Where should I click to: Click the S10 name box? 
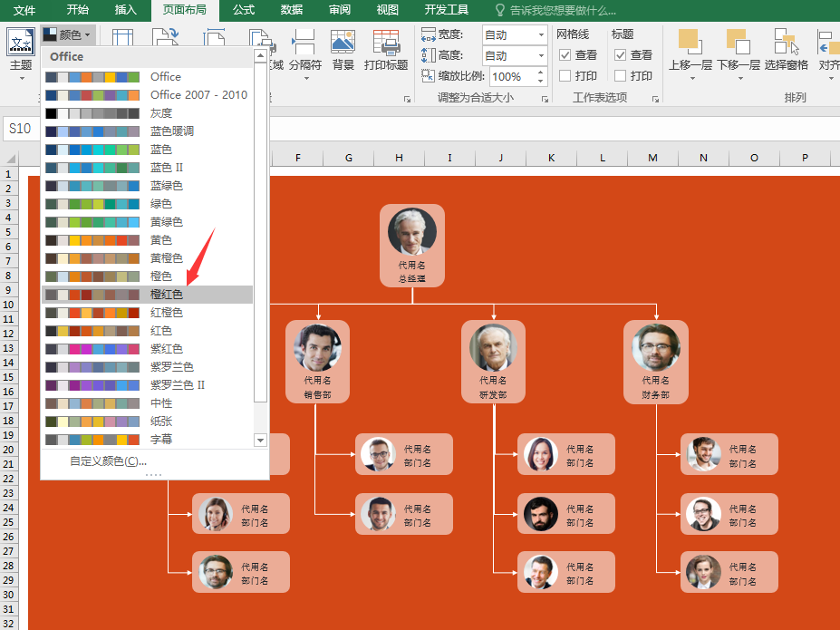[x=21, y=129]
